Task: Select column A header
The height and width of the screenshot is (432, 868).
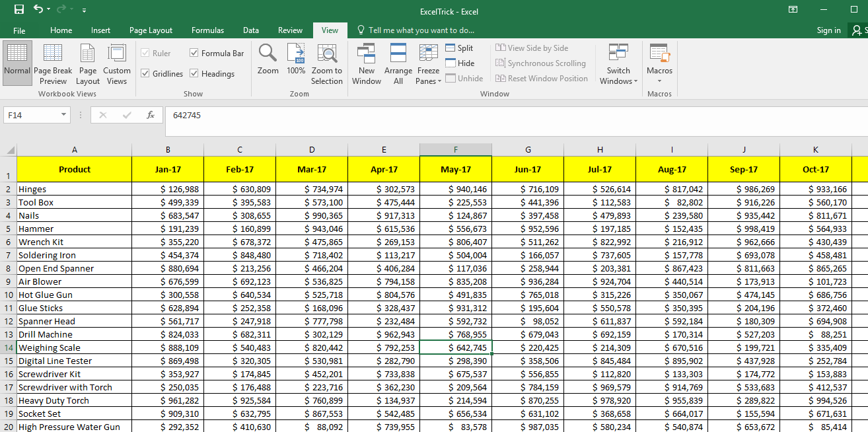Action: (75, 150)
